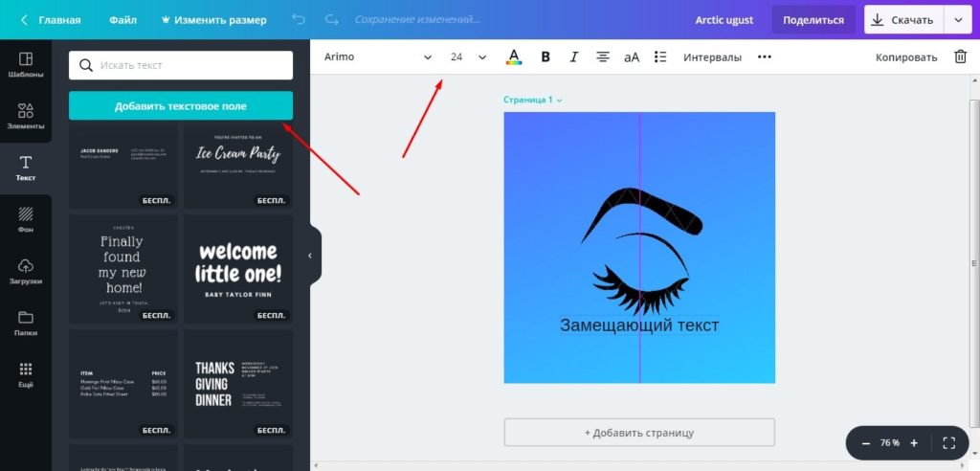The height and width of the screenshot is (471, 980).
Task: Expand the font size 24 dropdown
Action: tap(481, 56)
